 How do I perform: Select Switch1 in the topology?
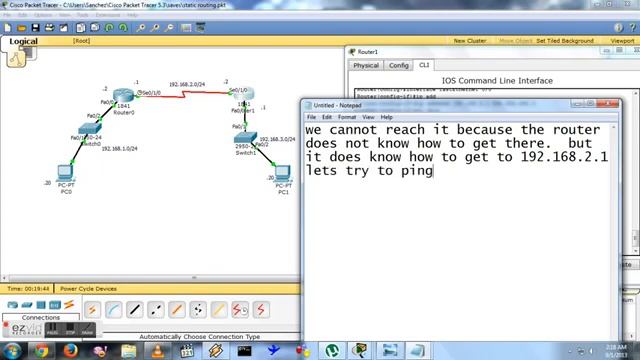(245, 138)
